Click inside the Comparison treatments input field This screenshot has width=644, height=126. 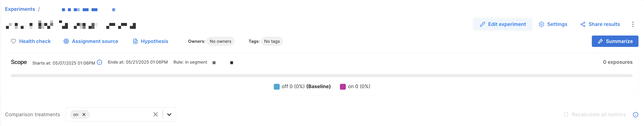click(x=120, y=115)
